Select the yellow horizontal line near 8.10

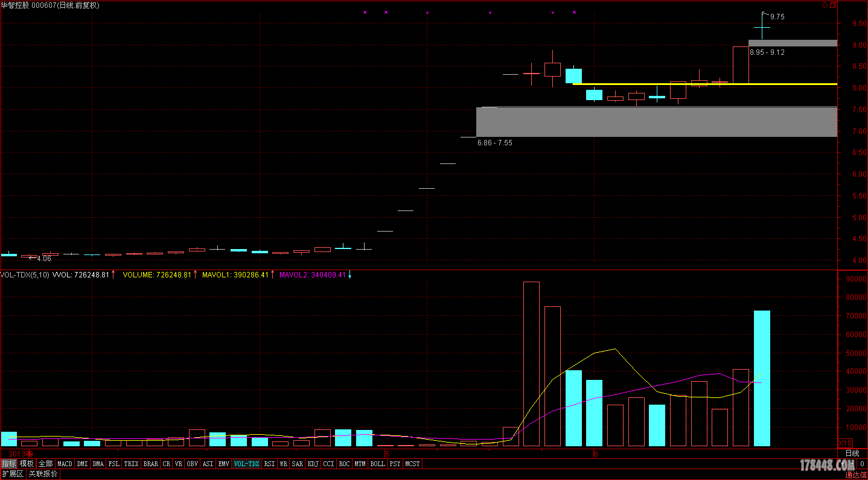705,84
